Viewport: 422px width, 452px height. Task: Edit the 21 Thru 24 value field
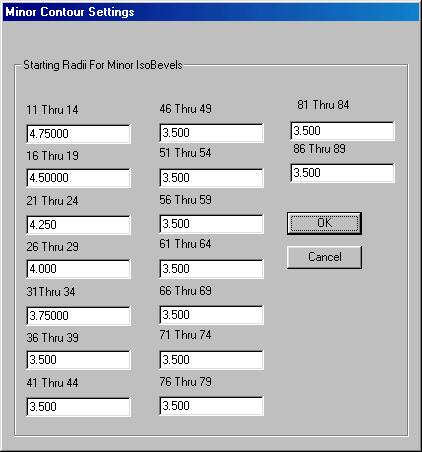[78, 225]
